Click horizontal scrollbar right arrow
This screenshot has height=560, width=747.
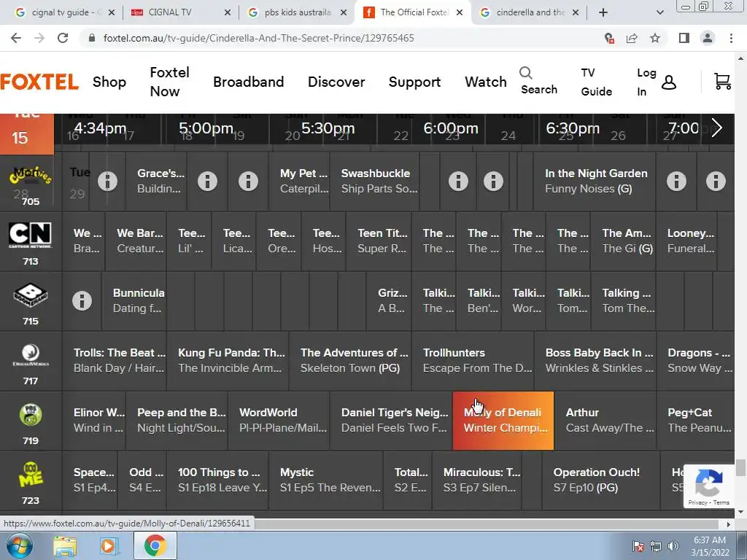pyautogui.click(x=729, y=524)
